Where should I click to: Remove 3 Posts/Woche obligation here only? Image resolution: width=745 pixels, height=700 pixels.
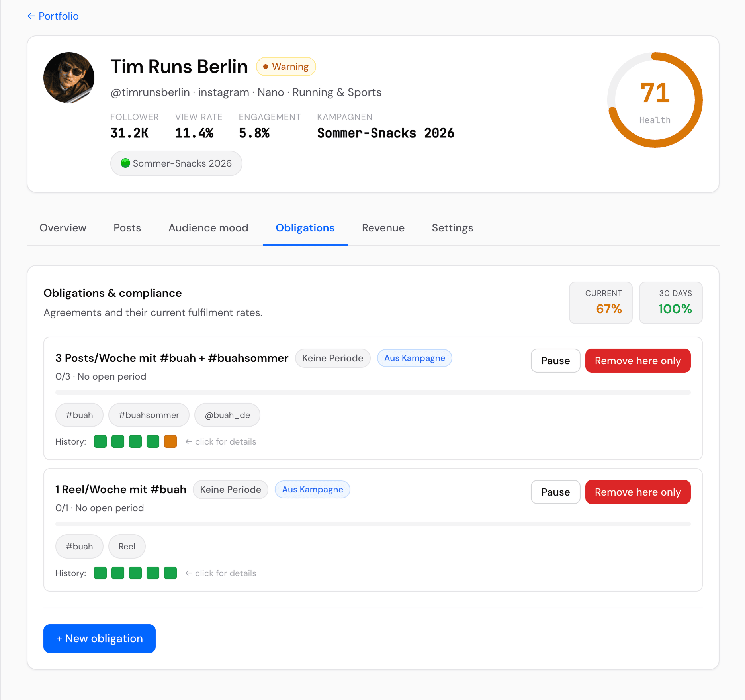tap(638, 361)
